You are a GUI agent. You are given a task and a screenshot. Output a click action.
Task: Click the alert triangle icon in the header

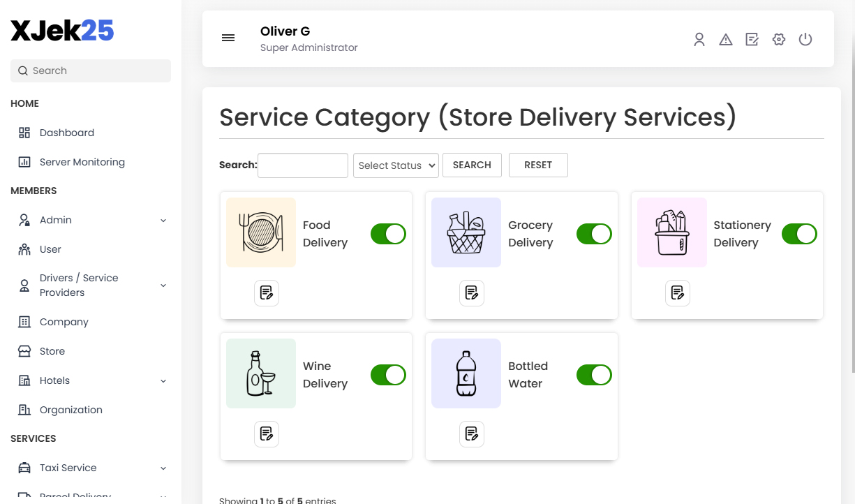click(725, 39)
